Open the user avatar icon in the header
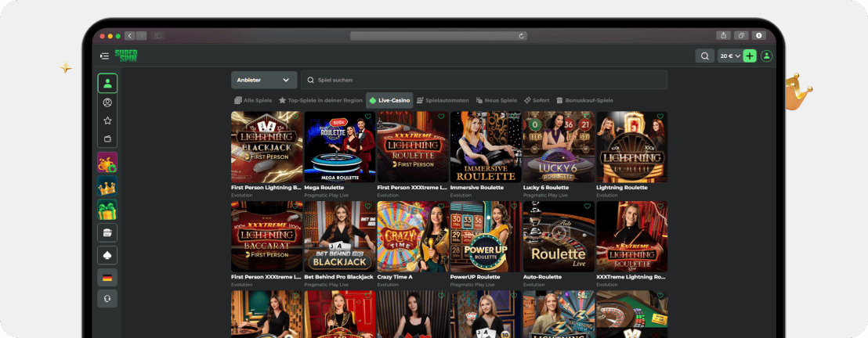 click(766, 56)
